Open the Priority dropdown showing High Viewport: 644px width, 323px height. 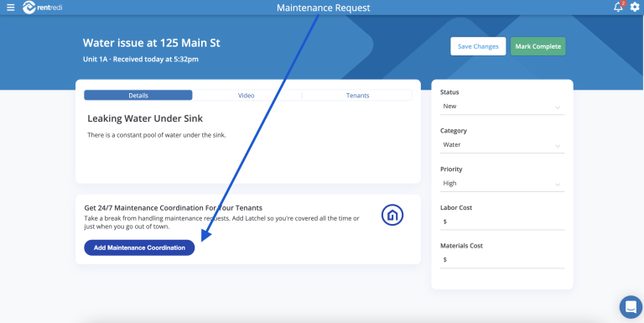(502, 184)
